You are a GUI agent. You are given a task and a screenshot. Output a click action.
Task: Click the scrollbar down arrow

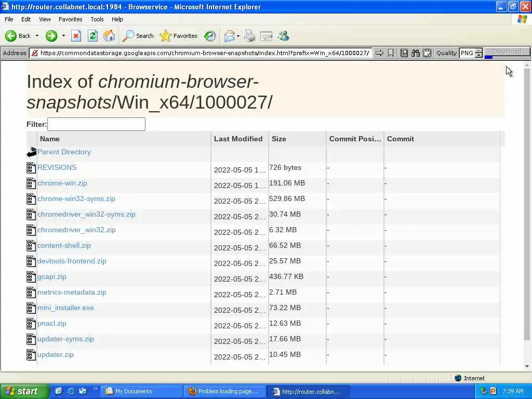click(x=527, y=366)
